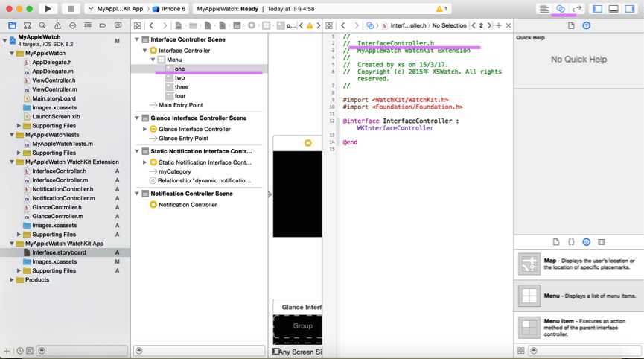Open AppDelegate.m in the navigator
This screenshot has height=359, width=644.
tap(53, 71)
